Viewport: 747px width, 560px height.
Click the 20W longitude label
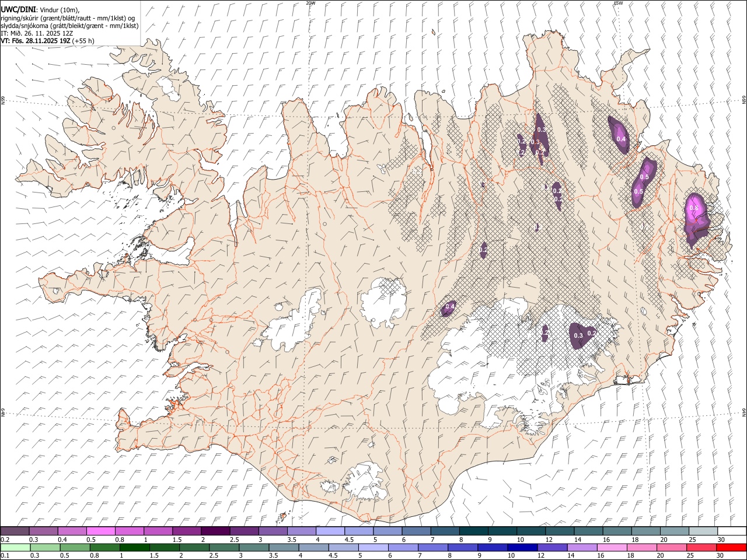click(311, 3)
